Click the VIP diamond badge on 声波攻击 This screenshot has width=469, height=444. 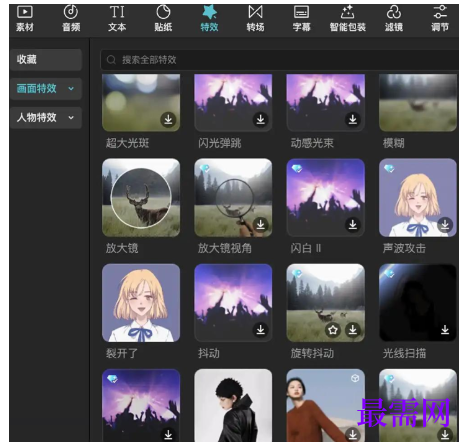(x=389, y=168)
